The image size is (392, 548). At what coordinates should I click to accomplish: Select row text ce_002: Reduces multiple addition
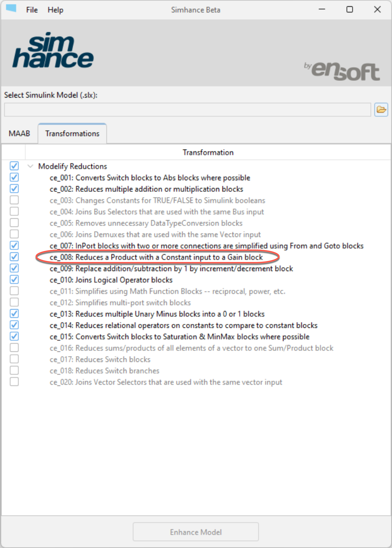pyautogui.click(x=146, y=189)
